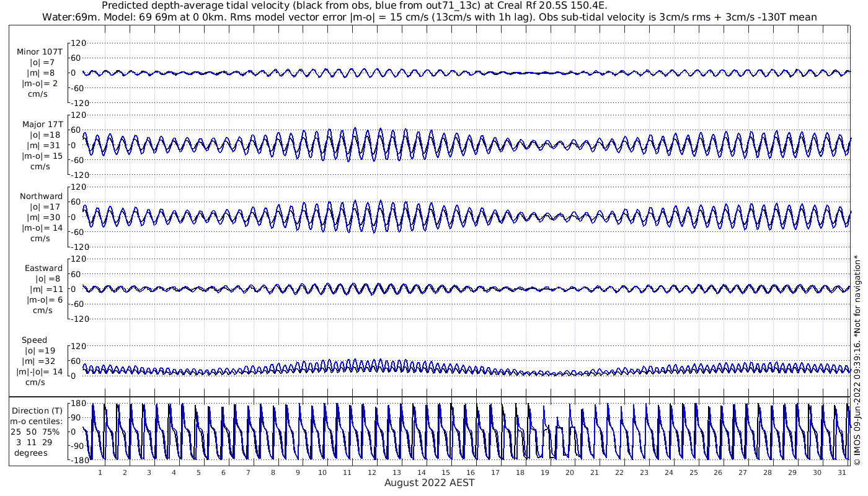Click '|o| =8' in Eastward panel

click(47, 279)
